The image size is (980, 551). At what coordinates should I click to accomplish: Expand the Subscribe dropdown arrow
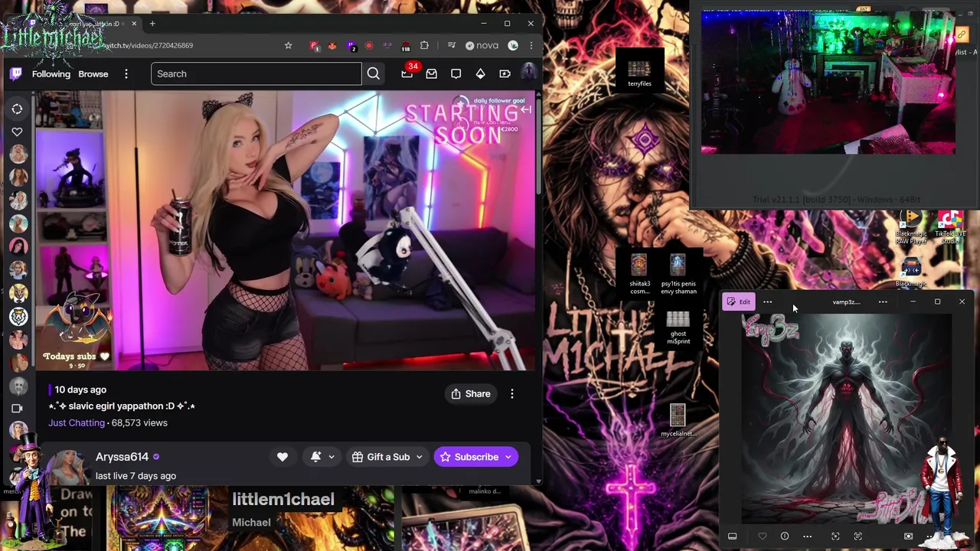click(x=508, y=457)
